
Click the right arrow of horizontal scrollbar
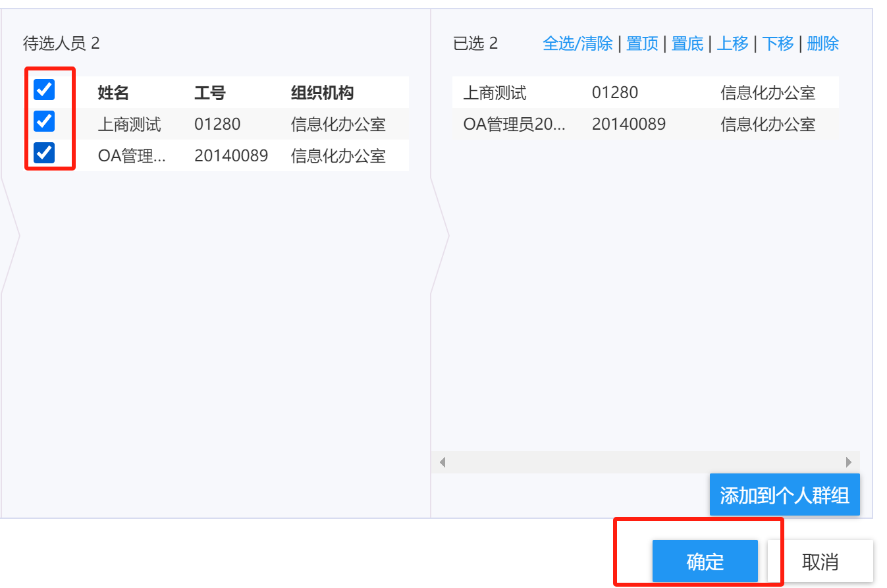(849, 462)
